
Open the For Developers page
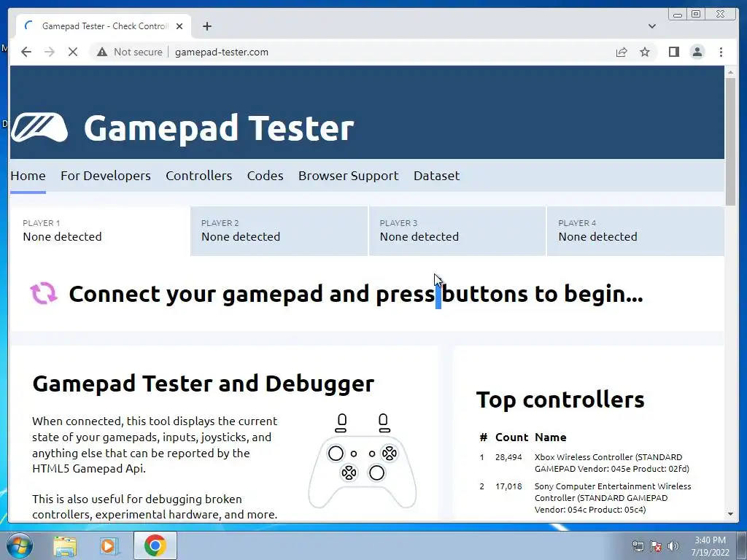pyautogui.click(x=106, y=176)
